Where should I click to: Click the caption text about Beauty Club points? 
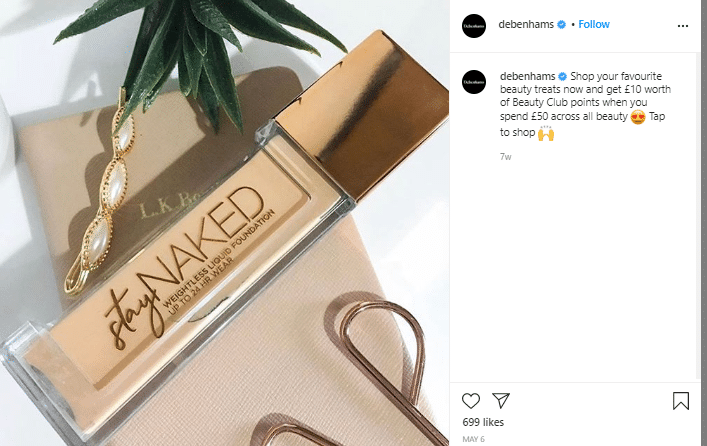point(585,103)
